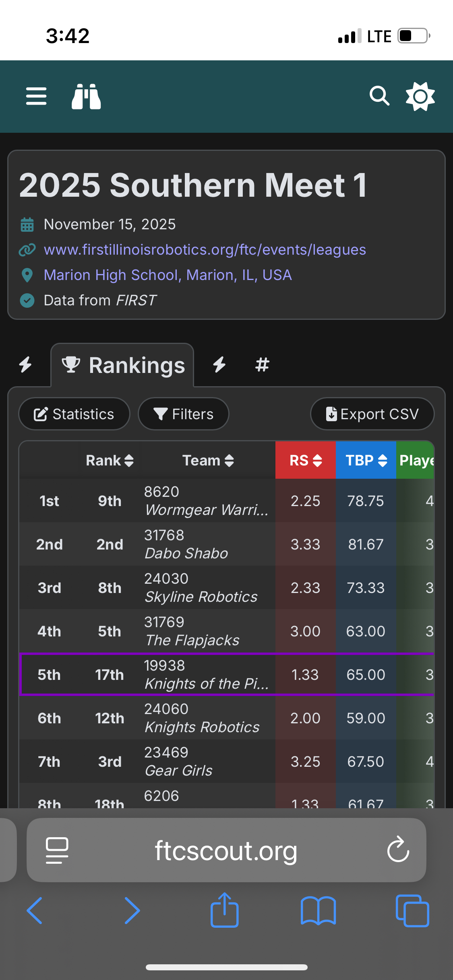The image size is (453, 980).
Task: Reload the page in Safari
Action: (398, 850)
